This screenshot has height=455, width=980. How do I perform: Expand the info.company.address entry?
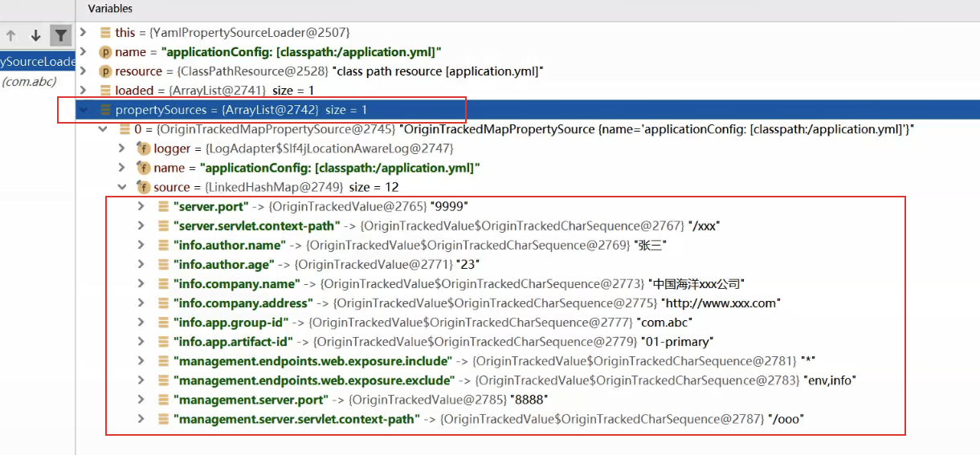coord(141,303)
